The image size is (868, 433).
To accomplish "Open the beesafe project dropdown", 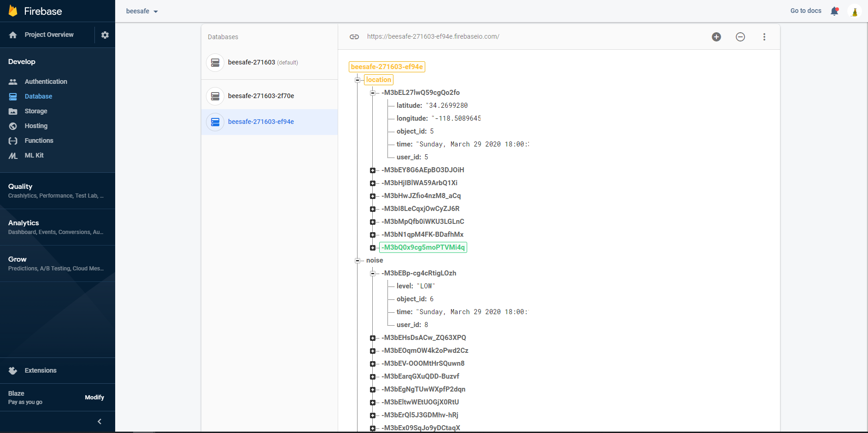I will pyautogui.click(x=142, y=11).
